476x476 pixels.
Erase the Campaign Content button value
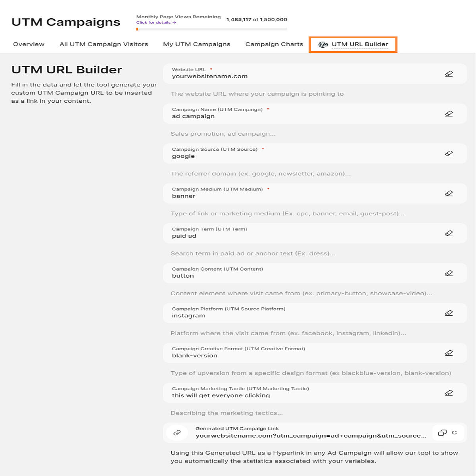(449, 273)
